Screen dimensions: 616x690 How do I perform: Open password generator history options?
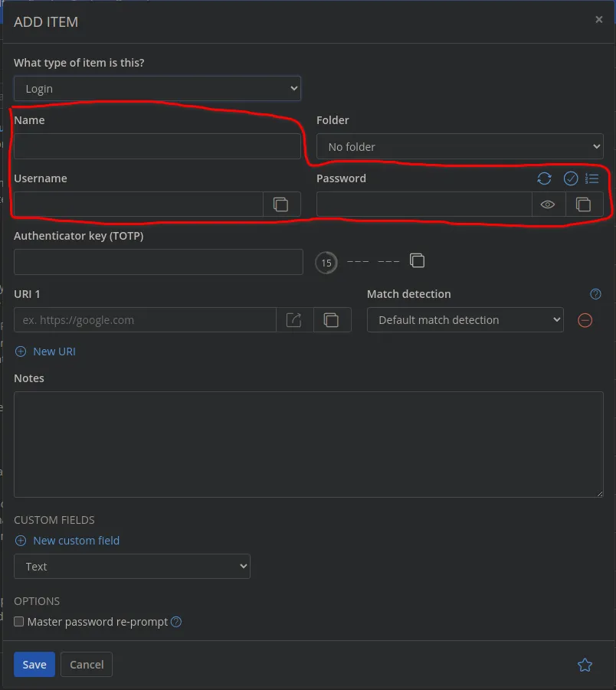(x=591, y=178)
